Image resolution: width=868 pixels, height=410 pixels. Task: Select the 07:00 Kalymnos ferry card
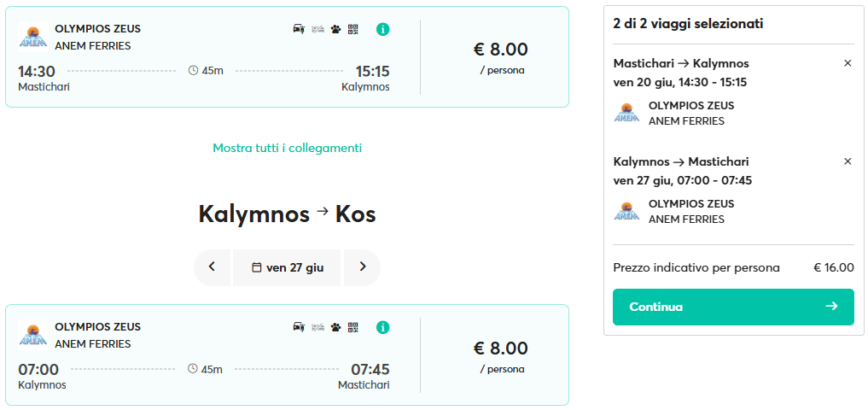pyautogui.click(x=287, y=355)
